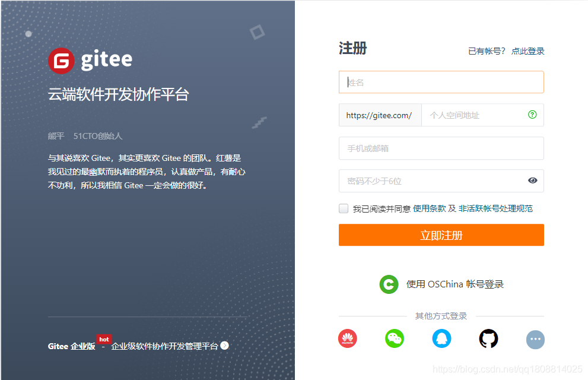Open the 使用条款 link
588x380 pixels.
coord(430,208)
